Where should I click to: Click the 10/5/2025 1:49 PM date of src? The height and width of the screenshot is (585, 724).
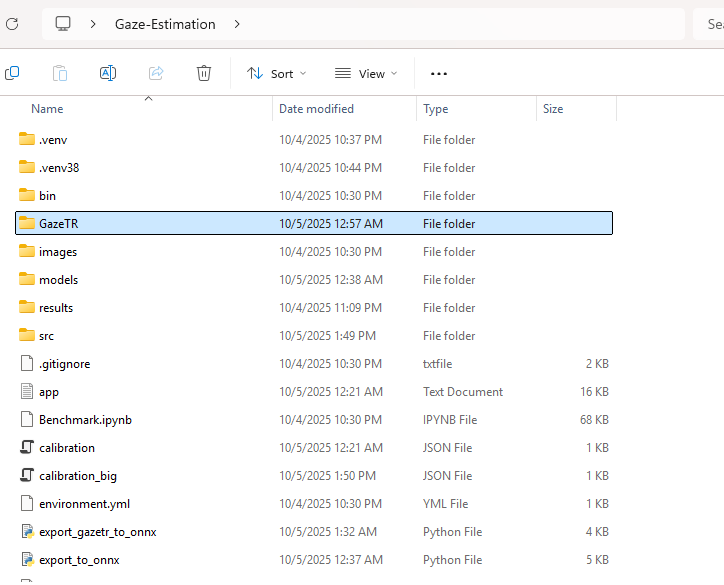pyautogui.click(x=327, y=336)
